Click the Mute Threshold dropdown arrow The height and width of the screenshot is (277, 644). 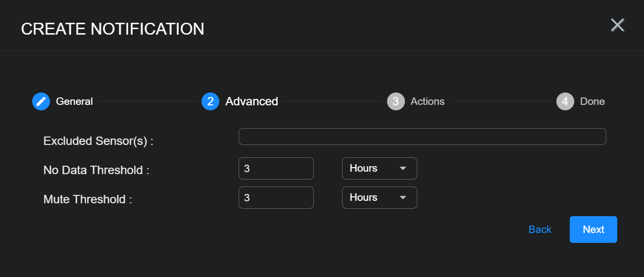pos(403,198)
